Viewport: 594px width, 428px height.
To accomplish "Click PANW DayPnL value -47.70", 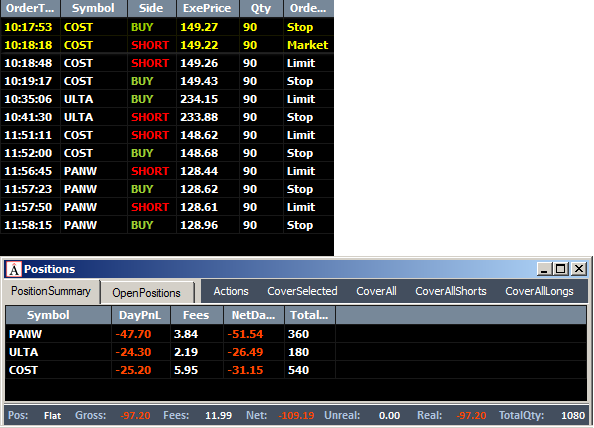I will 133,334.
